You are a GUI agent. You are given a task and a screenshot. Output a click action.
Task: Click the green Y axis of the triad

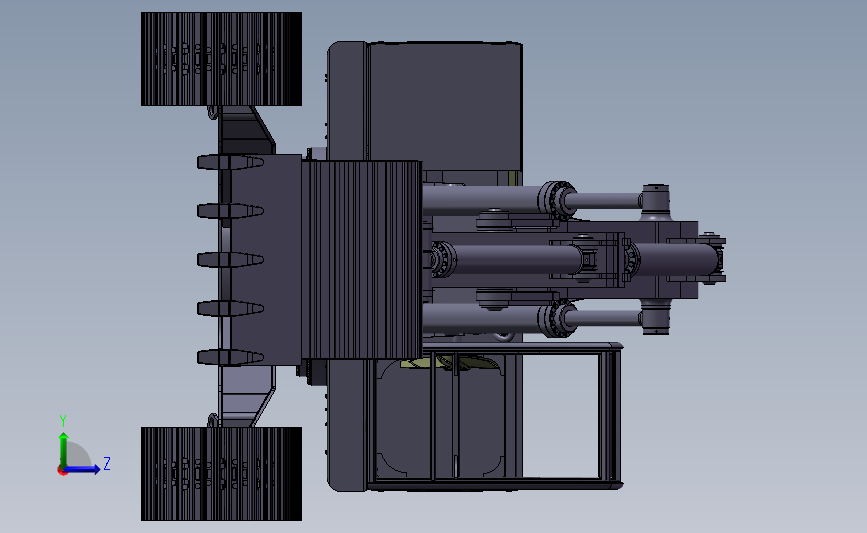(64, 449)
